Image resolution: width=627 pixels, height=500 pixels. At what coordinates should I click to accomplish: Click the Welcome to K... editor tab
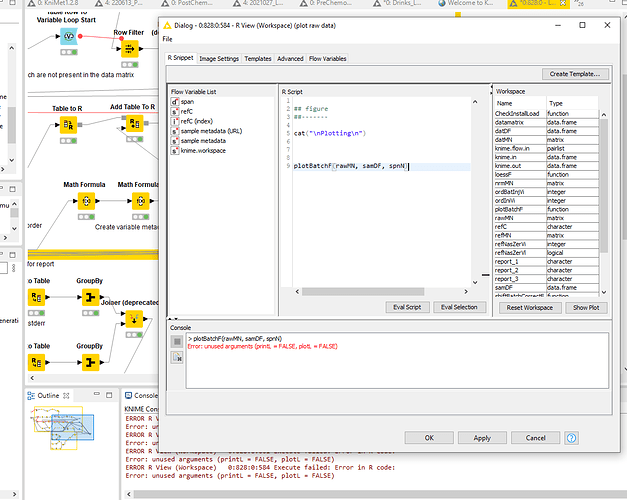[x=465, y=3]
